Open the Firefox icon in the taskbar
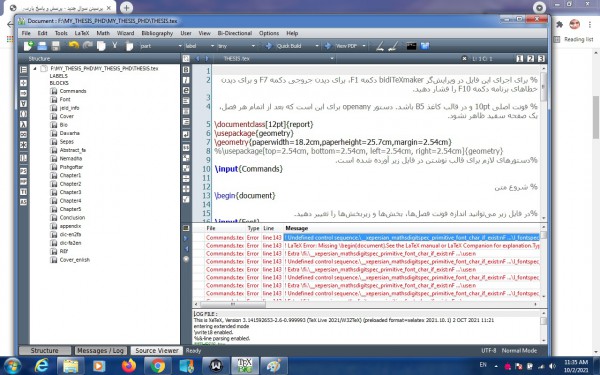This screenshot has height=375, width=600. 129,366
